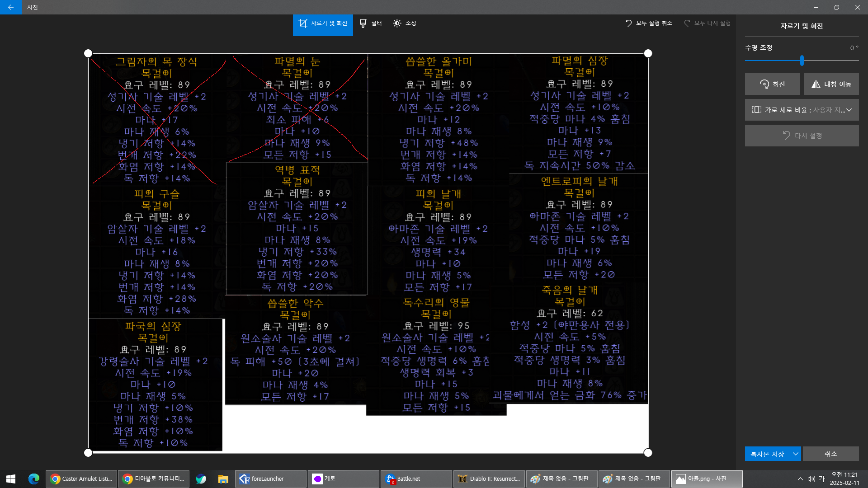The image size is (868, 488).
Task: Click the Cancel (취소) button
Action: tap(831, 454)
